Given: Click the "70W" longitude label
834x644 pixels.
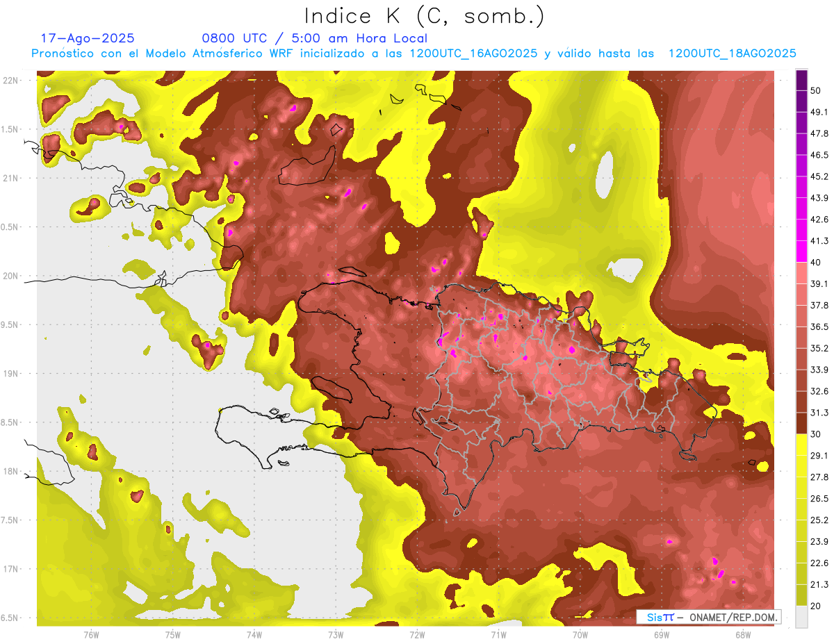Looking at the screenshot, I should 580,634.
